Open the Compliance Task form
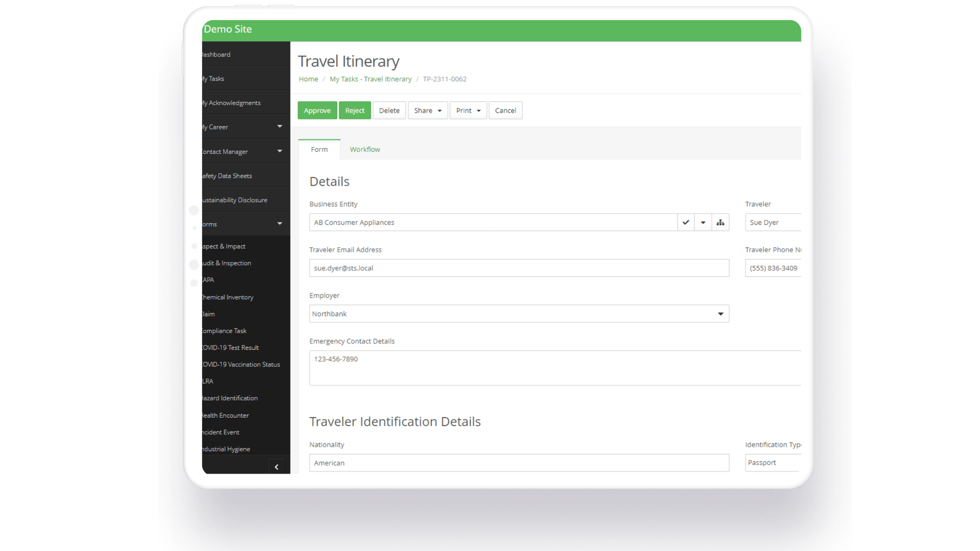Viewport: 980px width, 551px height. tap(224, 331)
